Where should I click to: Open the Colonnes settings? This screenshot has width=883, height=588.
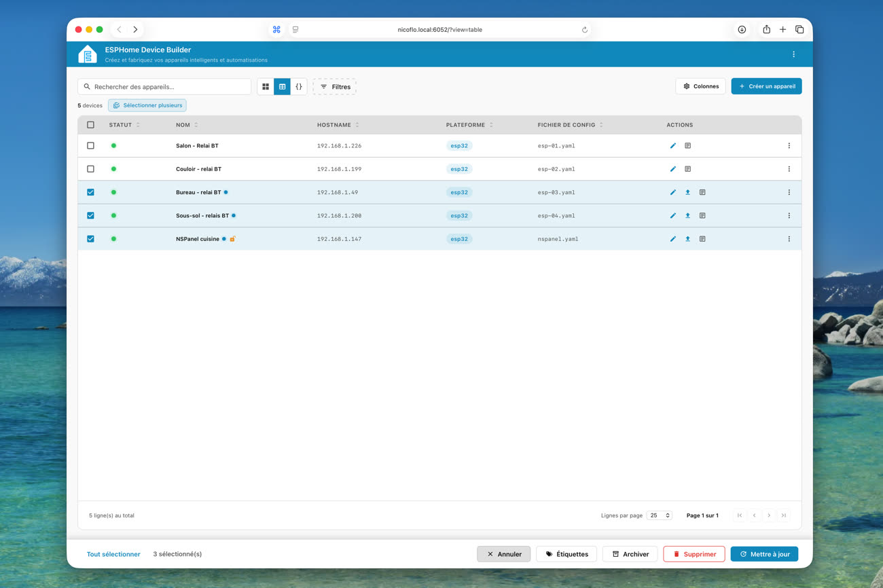click(700, 86)
